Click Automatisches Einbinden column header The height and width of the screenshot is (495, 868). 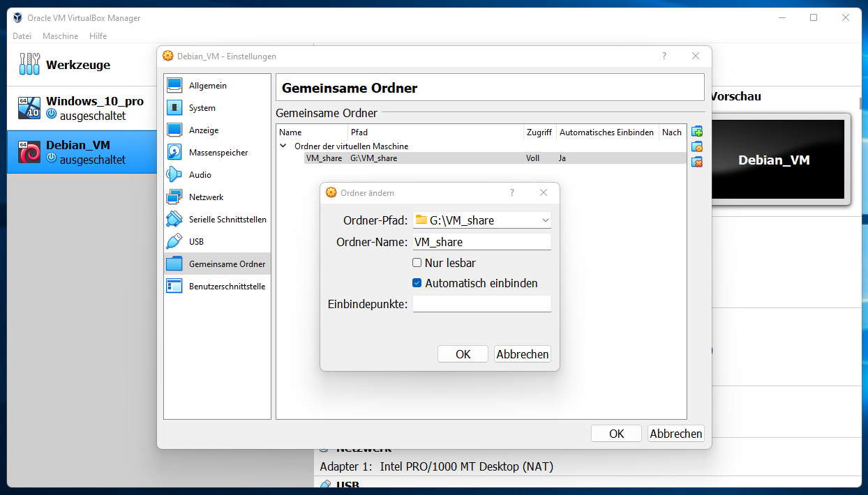(x=607, y=132)
